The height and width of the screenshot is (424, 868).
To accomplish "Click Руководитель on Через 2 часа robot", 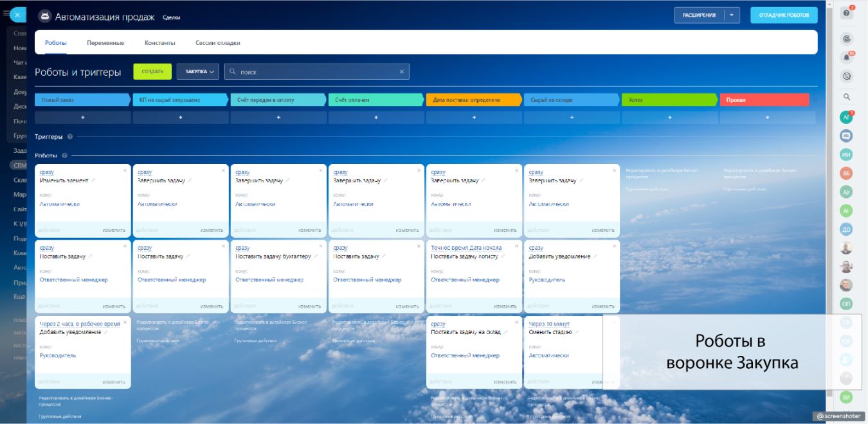I will click(x=58, y=355).
